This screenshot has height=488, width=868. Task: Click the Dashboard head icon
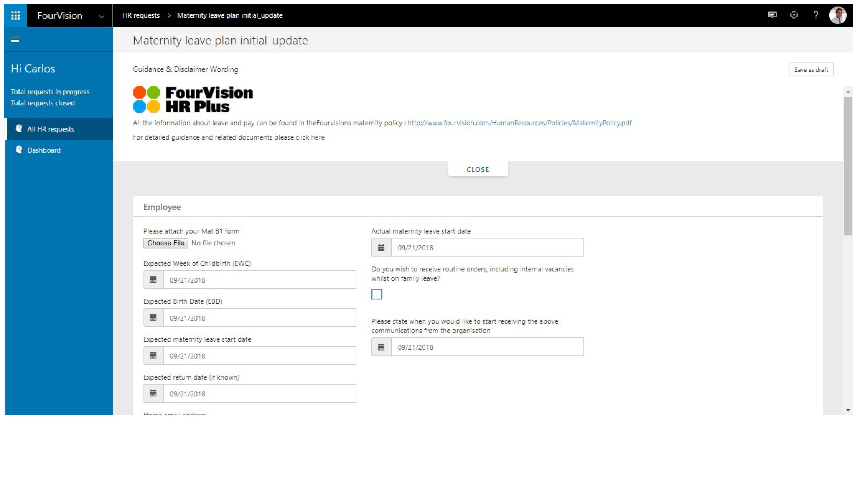pyautogui.click(x=19, y=150)
